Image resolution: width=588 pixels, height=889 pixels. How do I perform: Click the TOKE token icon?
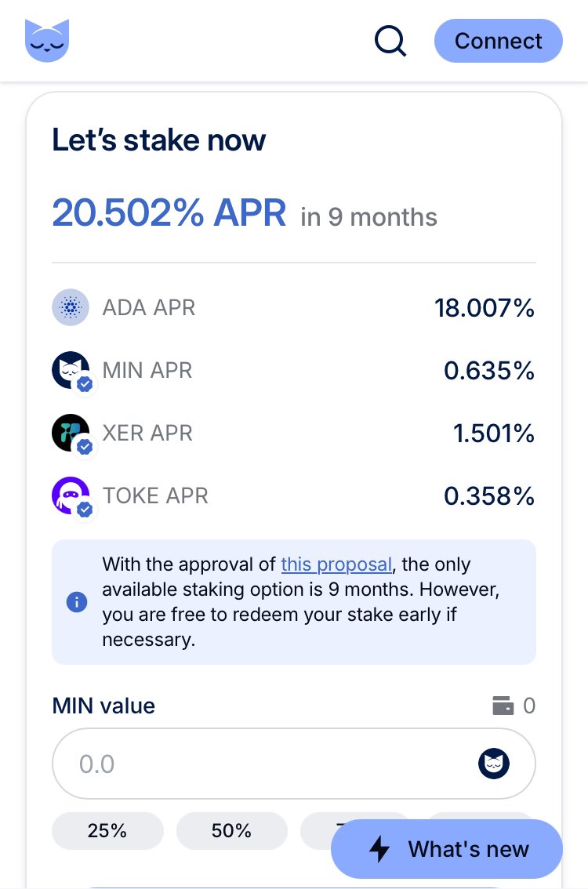pyautogui.click(x=71, y=495)
